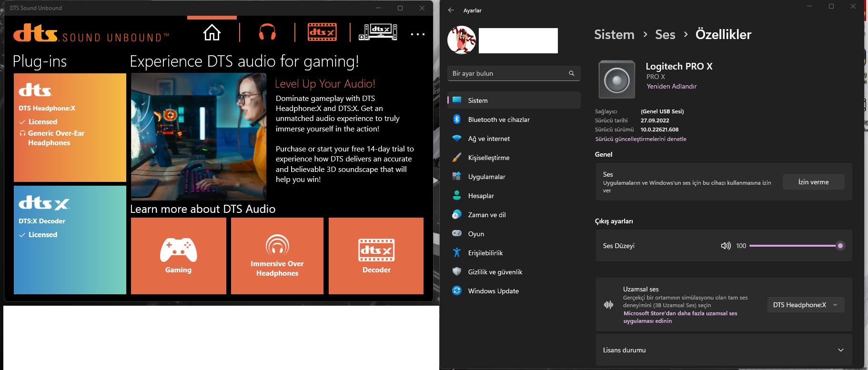Click the gamer promo image
Viewport: 868px width, 370px height.
click(x=199, y=137)
